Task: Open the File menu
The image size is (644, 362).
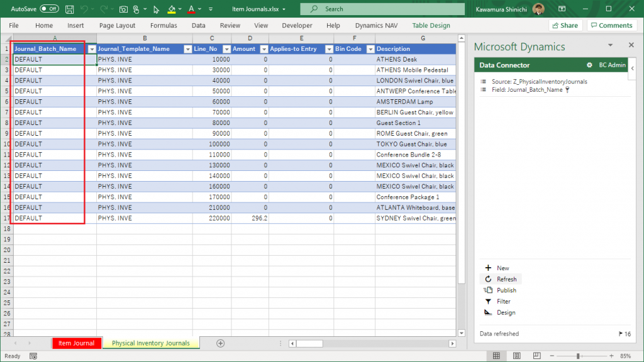Action: pos(14,25)
